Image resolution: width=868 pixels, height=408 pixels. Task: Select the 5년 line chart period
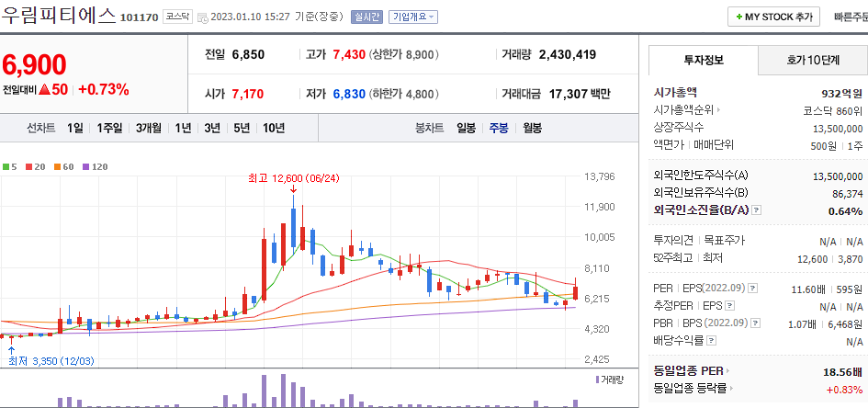pyautogui.click(x=242, y=129)
